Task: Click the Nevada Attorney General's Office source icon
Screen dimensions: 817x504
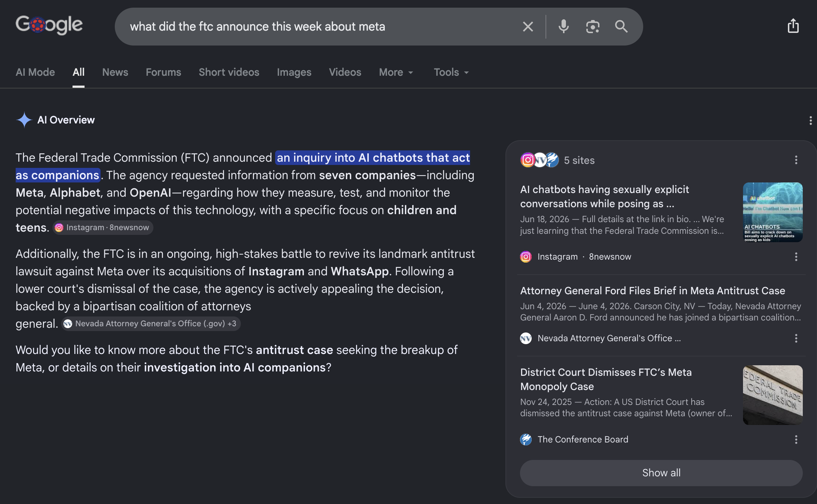Action: tap(525, 338)
